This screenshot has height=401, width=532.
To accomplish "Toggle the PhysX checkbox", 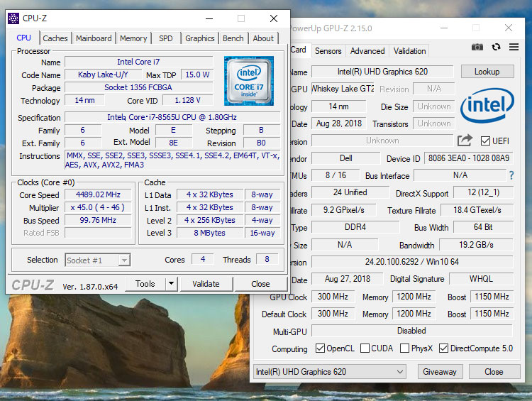I will 404,348.
